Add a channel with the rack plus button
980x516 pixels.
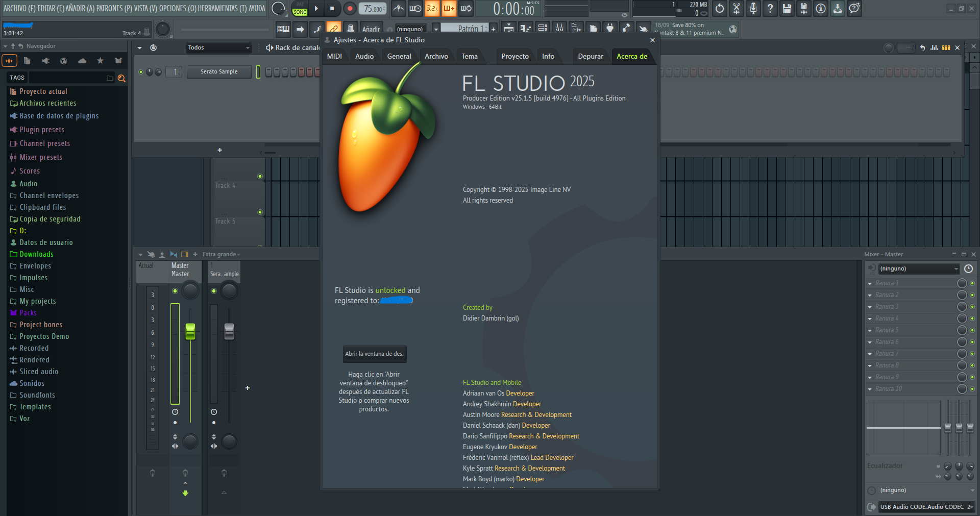[x=219, y=150]
